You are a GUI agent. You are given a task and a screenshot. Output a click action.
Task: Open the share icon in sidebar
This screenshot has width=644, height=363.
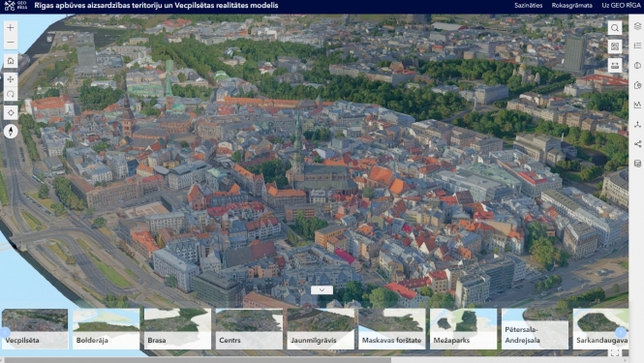click(637, 143)
